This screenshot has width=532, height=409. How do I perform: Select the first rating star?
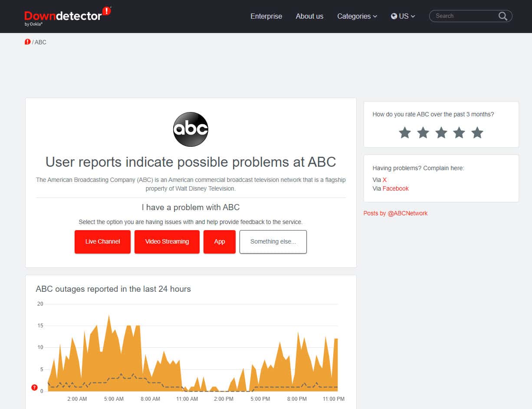(x=404, y=133)
